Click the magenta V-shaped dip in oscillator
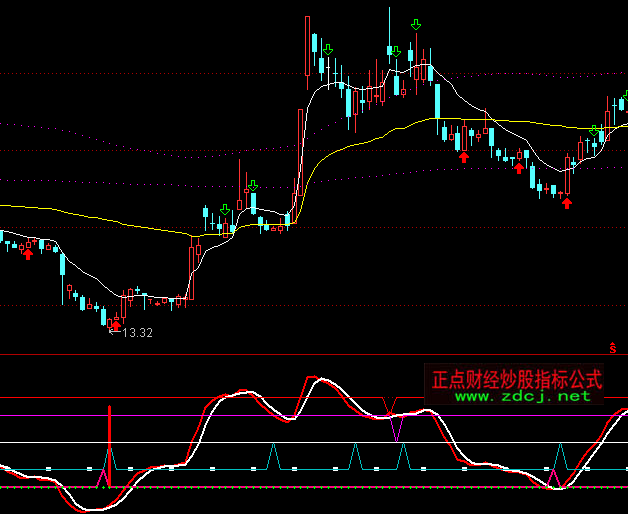628x514 pixels. pos(397,428)
